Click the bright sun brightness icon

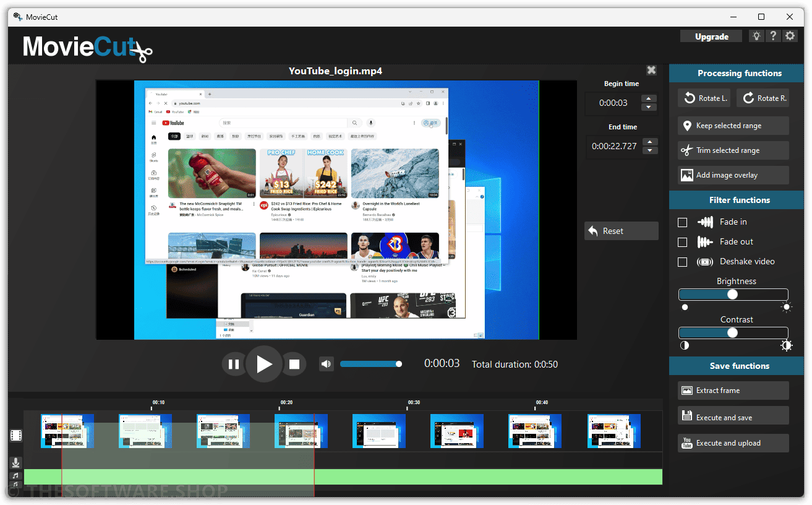(786, 307)
